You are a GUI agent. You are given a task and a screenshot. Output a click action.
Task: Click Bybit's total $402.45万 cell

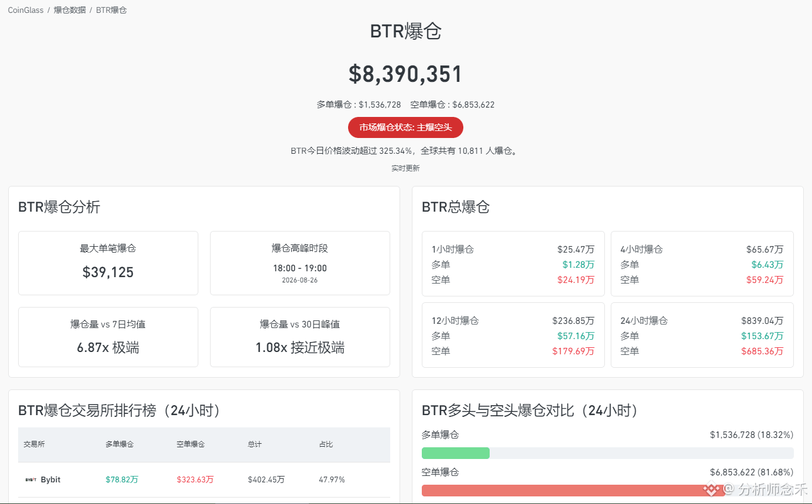pyautogui.click(x=266, y=479)
